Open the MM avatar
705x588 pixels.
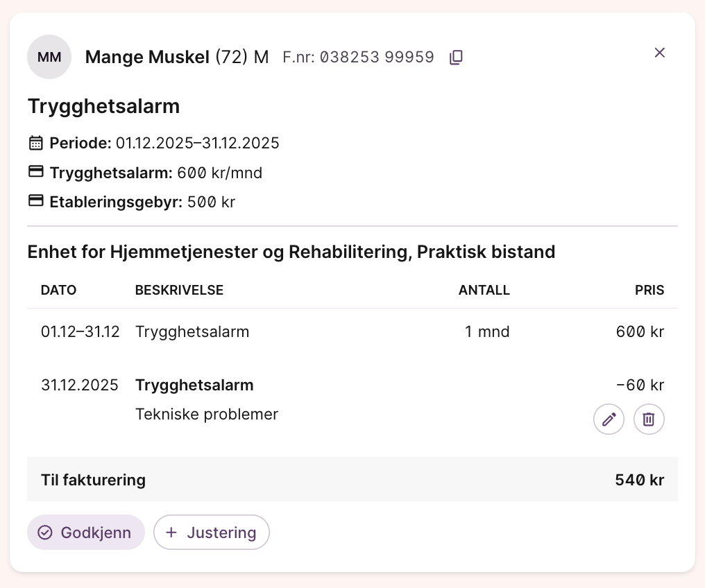[49, 57]
